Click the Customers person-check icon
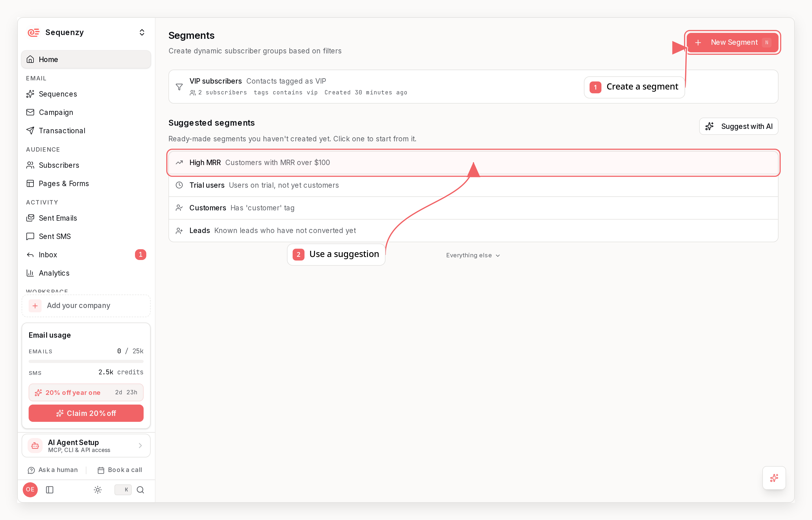This screenshot has height=520, width=812. coord(180,208)
